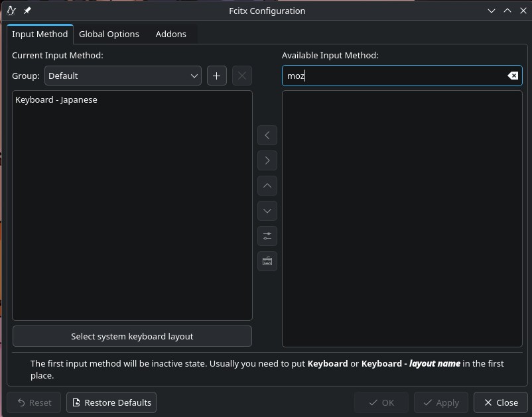Expand the Group Default dropdown
The width and height of the screenshot is (532, 417).
coord(123,76)
